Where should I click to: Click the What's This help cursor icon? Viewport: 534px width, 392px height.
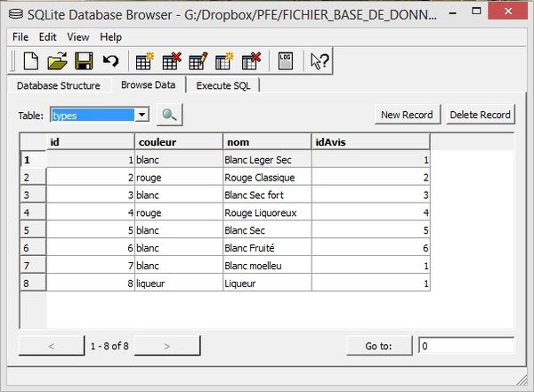(x=320, y=60)
